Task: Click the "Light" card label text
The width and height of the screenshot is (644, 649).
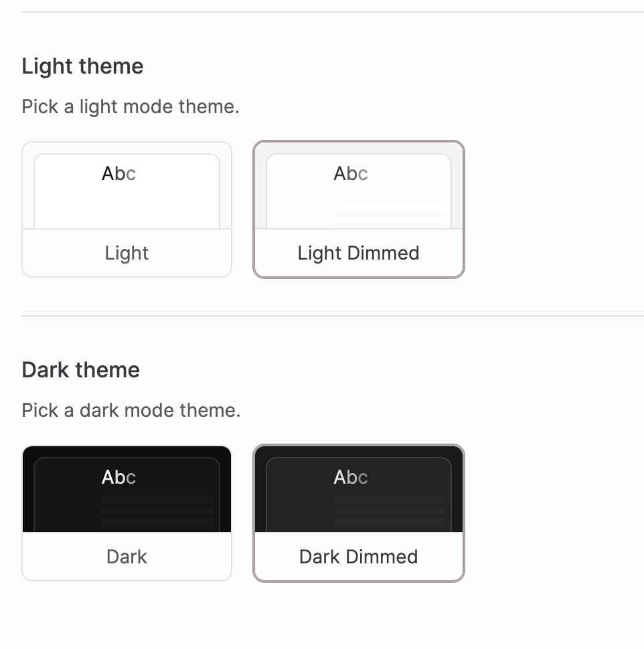Action: click(x=127, y=253)
